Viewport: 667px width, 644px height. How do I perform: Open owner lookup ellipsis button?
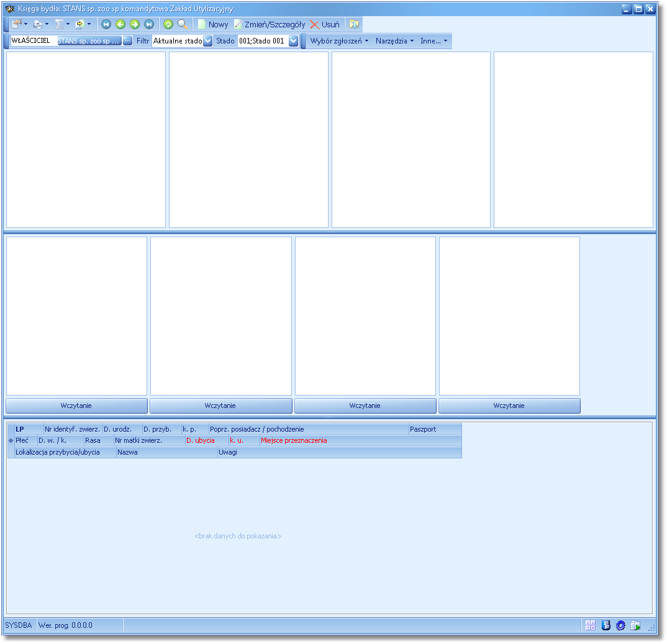pos(127,41)
